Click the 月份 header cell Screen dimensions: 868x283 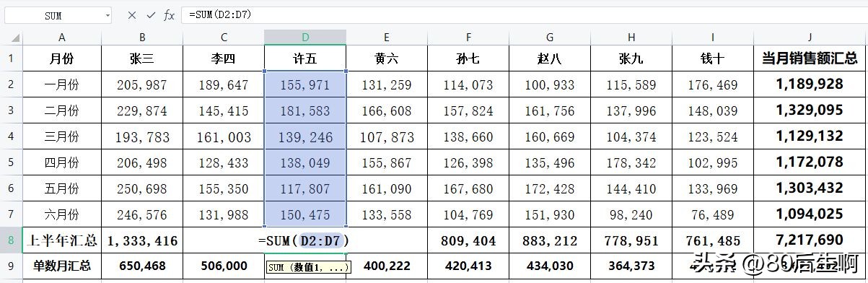[62, 58]
